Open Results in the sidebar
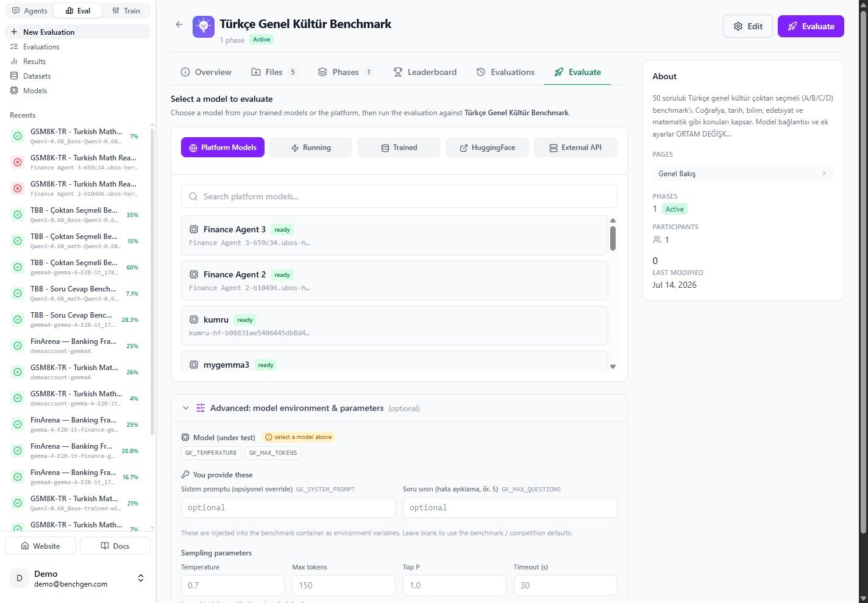The image size is (868, 603). [77, 61]
